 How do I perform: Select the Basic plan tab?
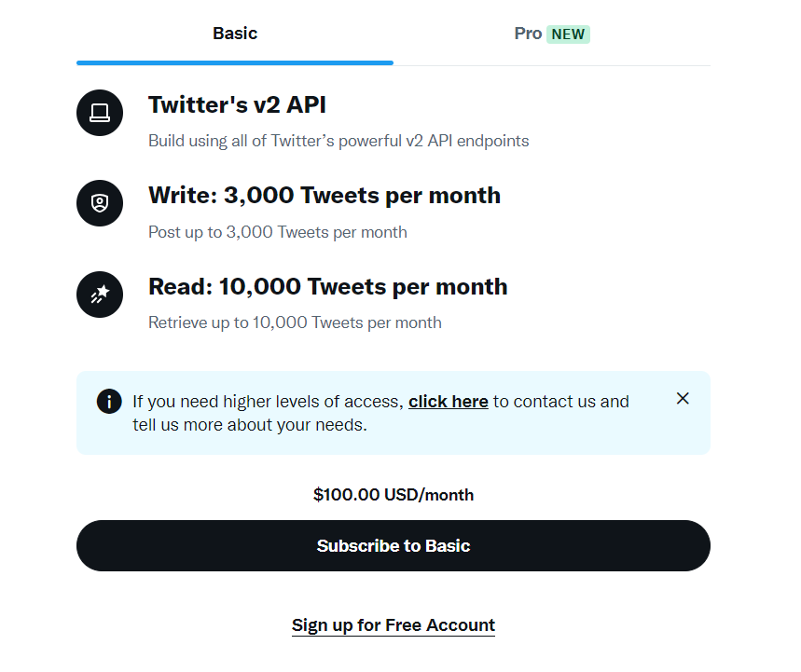click(235, 34)
